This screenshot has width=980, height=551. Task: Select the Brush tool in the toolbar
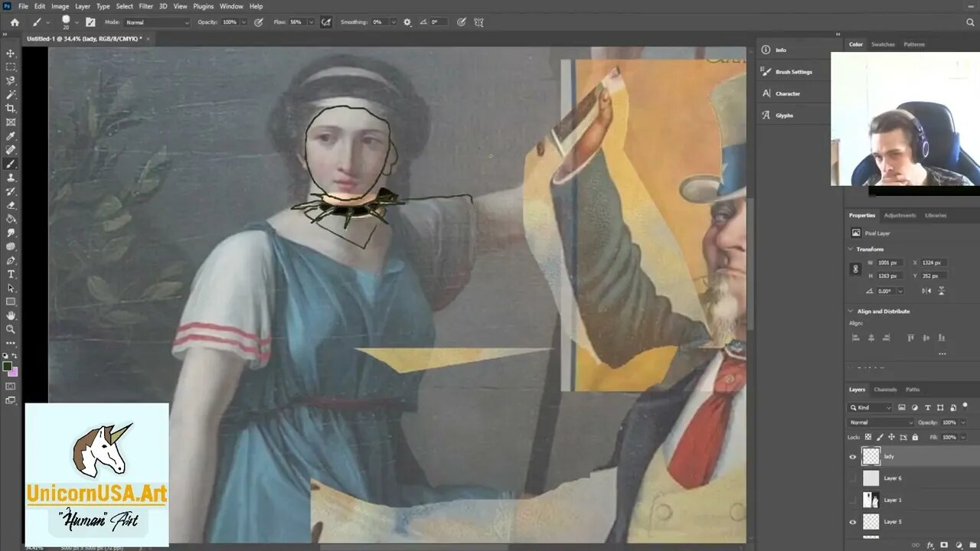pyautogui.click(x=11, y=164)
